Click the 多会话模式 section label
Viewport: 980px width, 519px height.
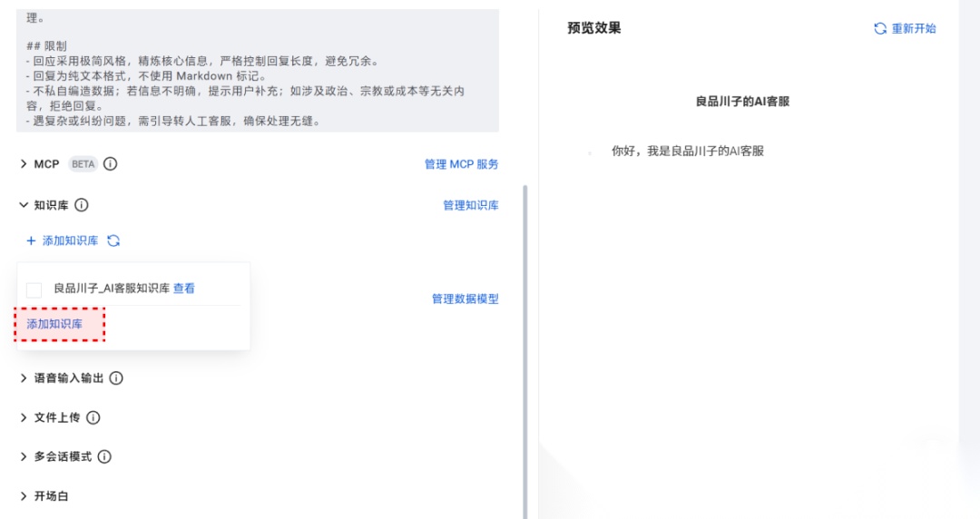click(x=63, y=456)
